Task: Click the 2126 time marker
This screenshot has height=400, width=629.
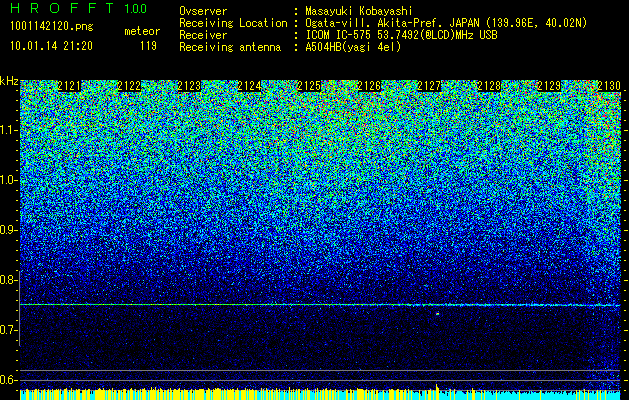Action: click(x=369, y=86)
